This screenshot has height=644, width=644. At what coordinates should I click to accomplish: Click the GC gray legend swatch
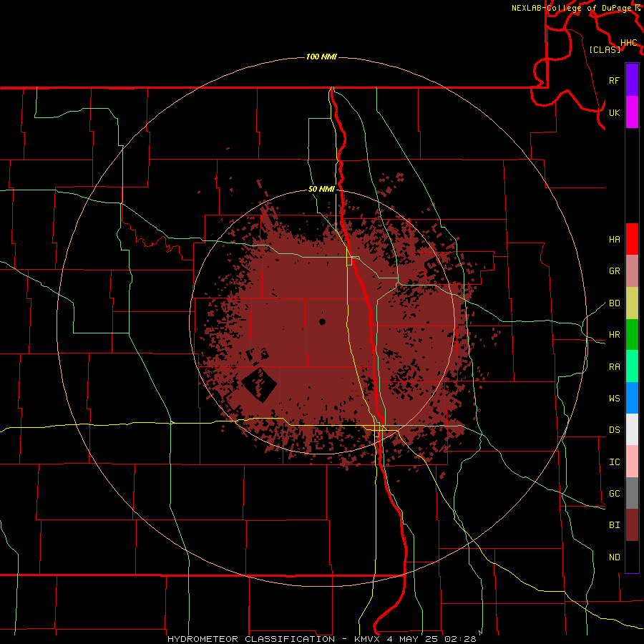tap(632, 493)
